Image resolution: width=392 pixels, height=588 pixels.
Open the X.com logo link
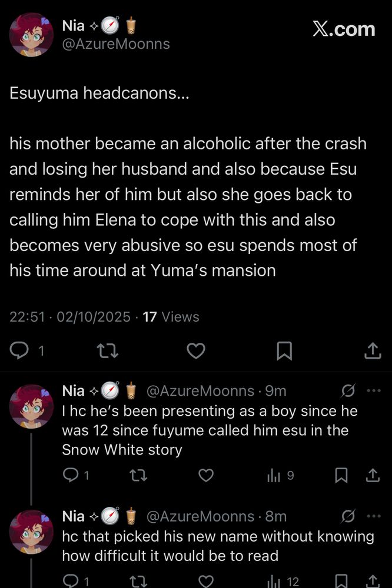coord(344,29)
